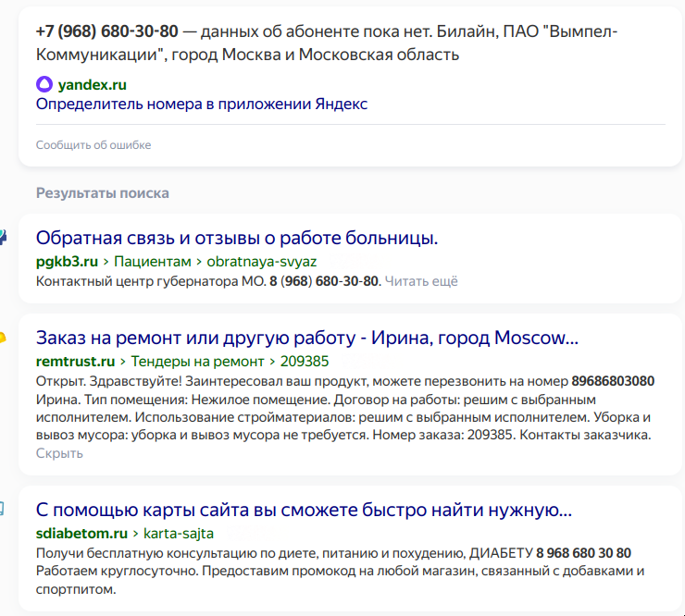Click the remtrust.ru domain breadcrumb
This screenshot has width=685, height=616.
[75, 362]
